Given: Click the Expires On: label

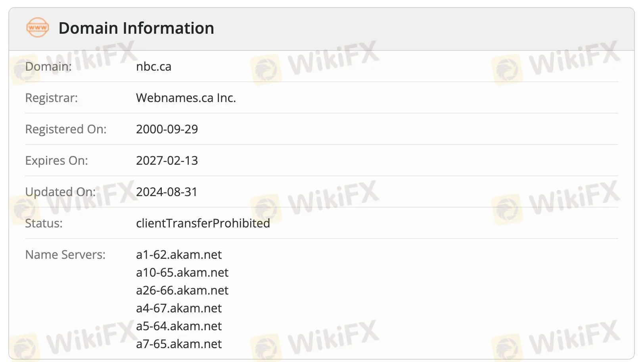Looking at the screenshot, I should pos(57,160).
